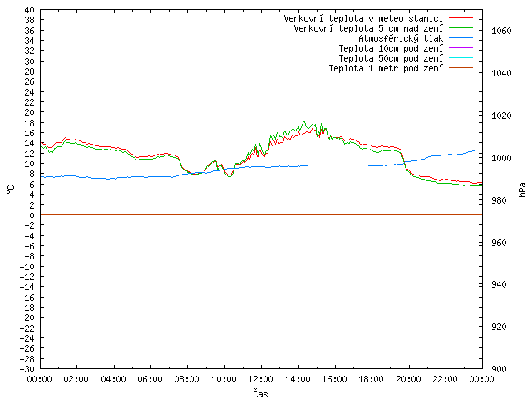Image resolution: width=532 pixels, height=399 pixels.
Task: Click the pressure tick label '960'
Action: pyautogui.click(x=499, y=243)
